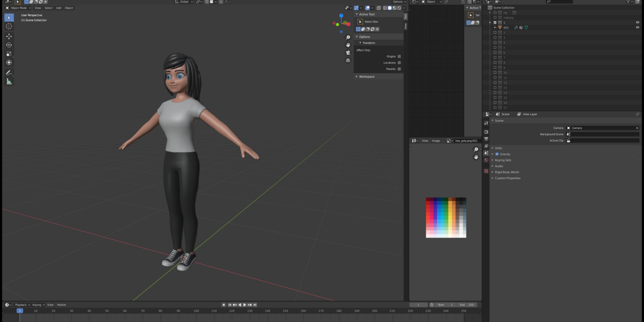Image resolution: width=644 pixels, height=322 pixels.
Task: Click the End frame field showing 250
Action: click(x=466, y=305)
